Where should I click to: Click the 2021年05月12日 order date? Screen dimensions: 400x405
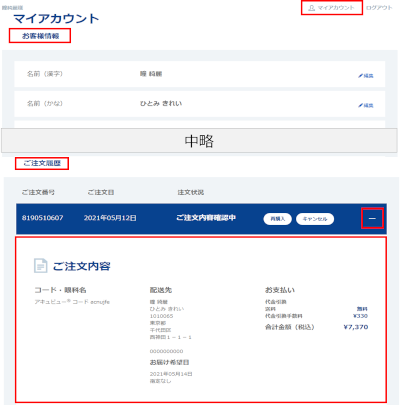pos(110,218)
